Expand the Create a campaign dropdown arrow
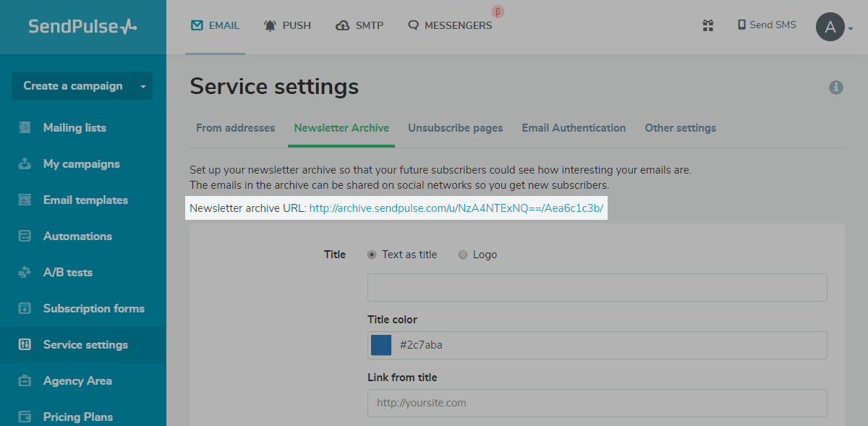 pyautogui.click(x=143, y=86)
